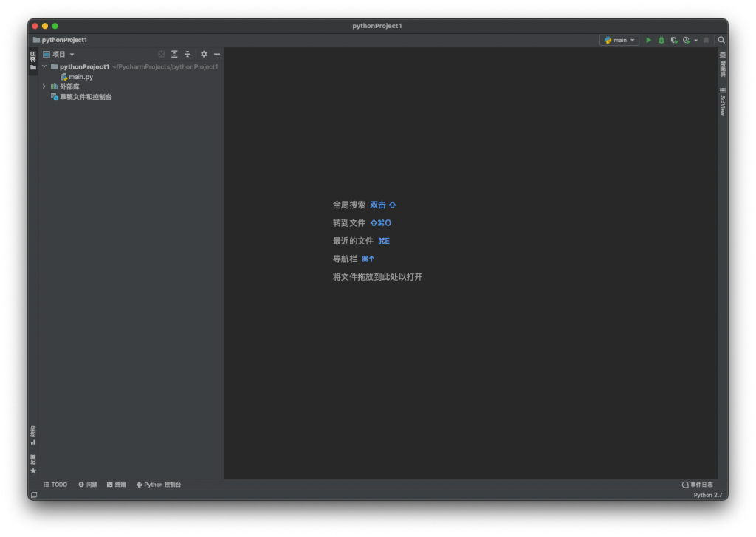Screen dimensions: 756x537
Task: Open the Python 控制台 tab
Action: click(x=159, y=485)
